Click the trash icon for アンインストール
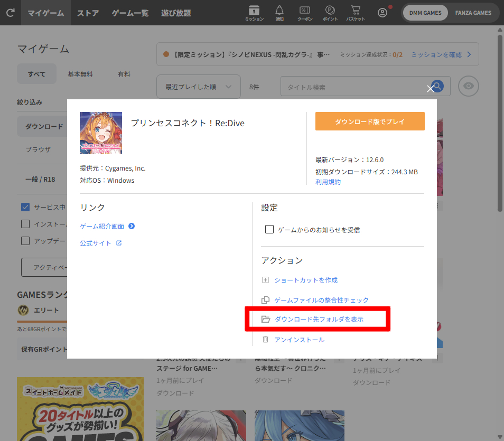Viewport: 504px width, 441px height. click(x=266, y=340)
